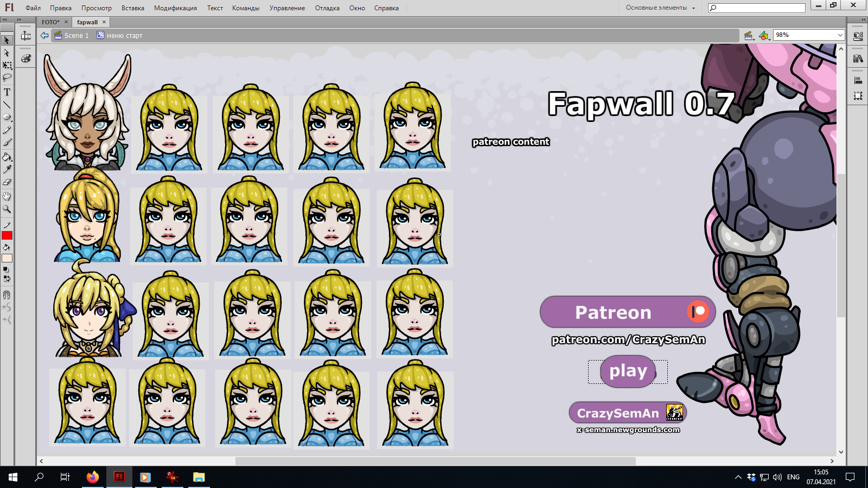Open the Edit Scene dropdown
Viewport: 868px width, 488px height.
click(x=749, y=36)
